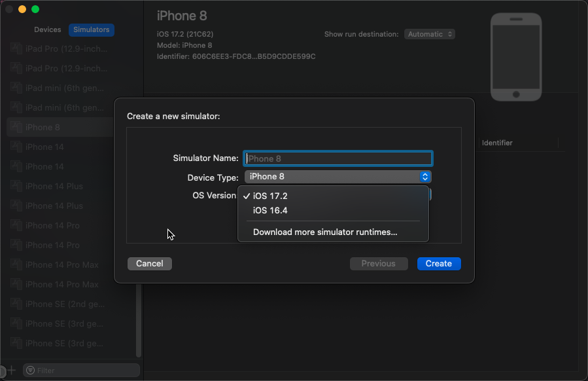Image resolution: width=588 pixels, height=381 pixels.
Task: Click the Create button
Action: tap(439, 264)
